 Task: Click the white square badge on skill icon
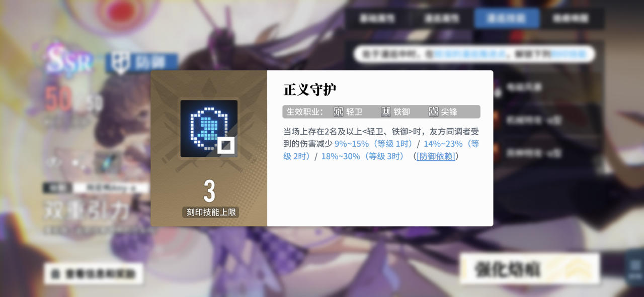tap(226, 146)
